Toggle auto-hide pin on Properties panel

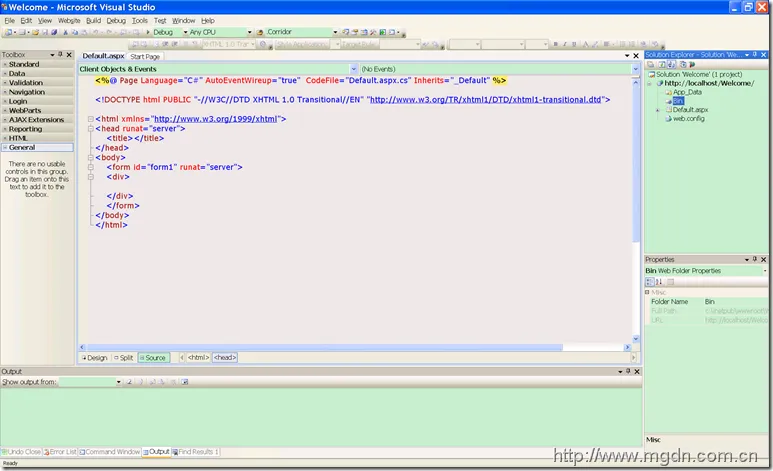pos(755,259)
